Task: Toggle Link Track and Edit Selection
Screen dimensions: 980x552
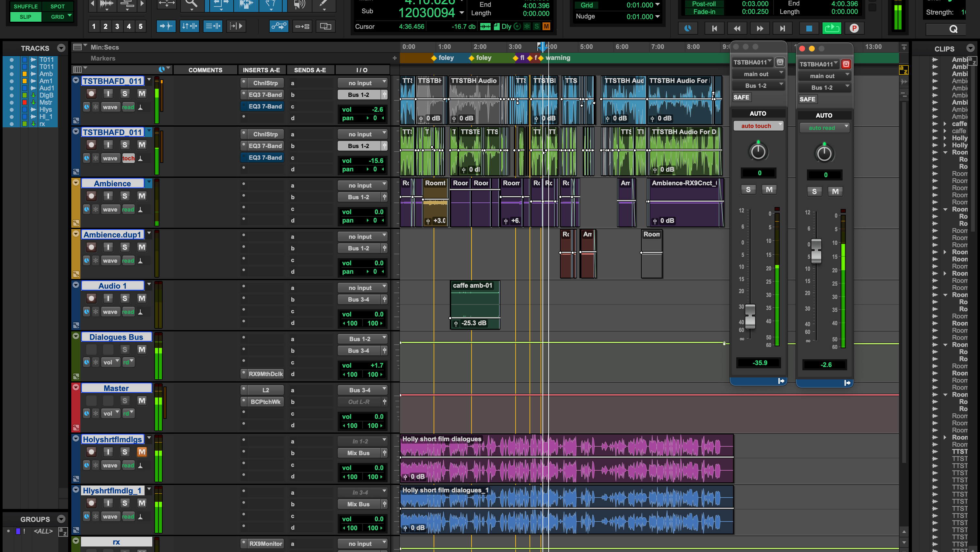Action: [x=213, y=26]
